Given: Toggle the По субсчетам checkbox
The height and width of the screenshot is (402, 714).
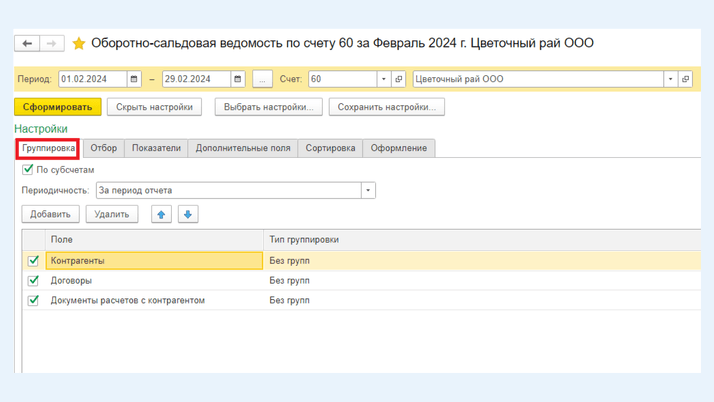Looking at the screenshot, I should (28, 169).
